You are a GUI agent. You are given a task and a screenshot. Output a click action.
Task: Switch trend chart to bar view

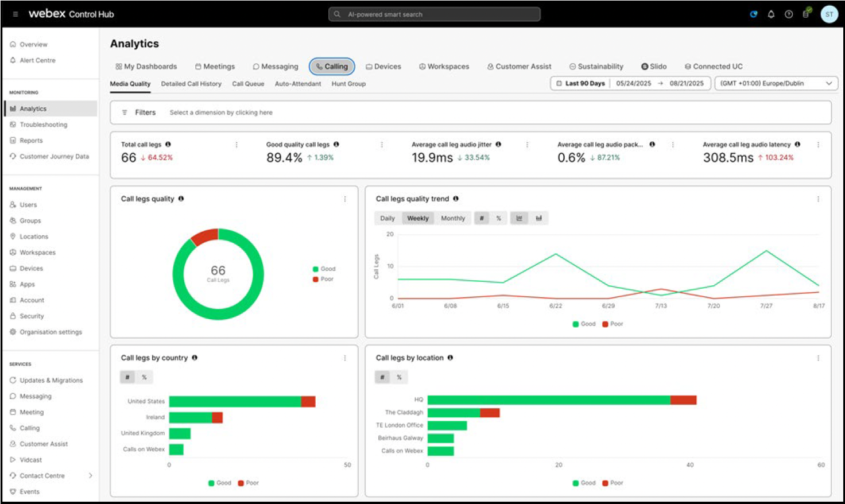pos(538,218)
